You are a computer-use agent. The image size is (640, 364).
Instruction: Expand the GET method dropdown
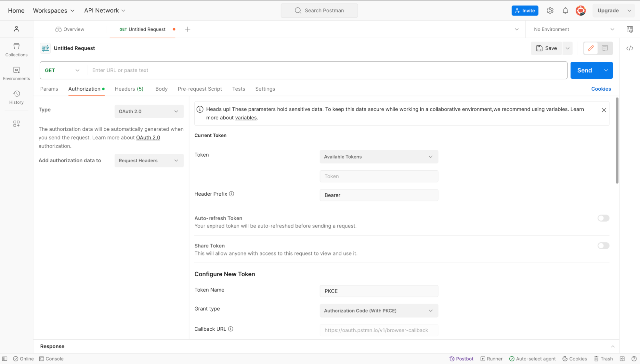pos(62,70)
